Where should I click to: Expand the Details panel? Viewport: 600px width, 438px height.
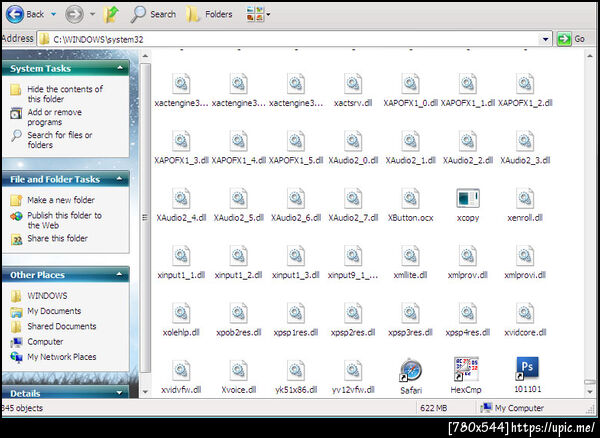(x=119, y=393)
